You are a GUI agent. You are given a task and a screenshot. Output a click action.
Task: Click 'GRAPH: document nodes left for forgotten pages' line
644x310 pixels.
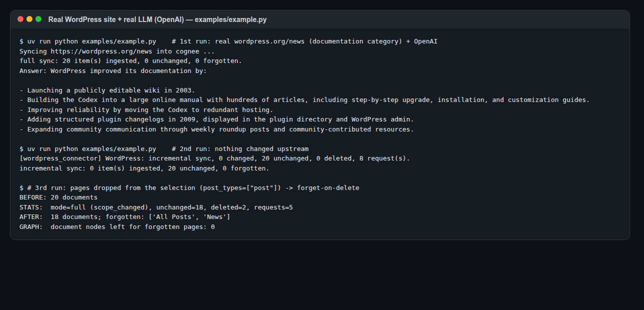[117, 227]
